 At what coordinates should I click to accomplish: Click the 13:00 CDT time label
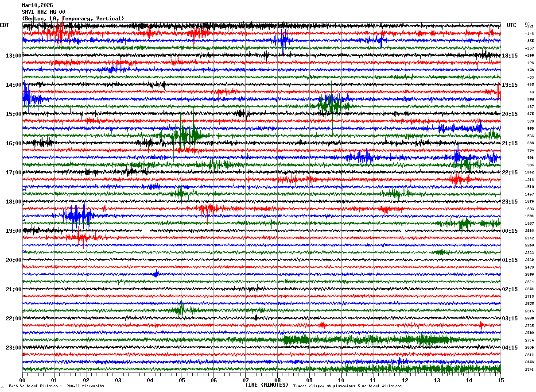(14, 56)
